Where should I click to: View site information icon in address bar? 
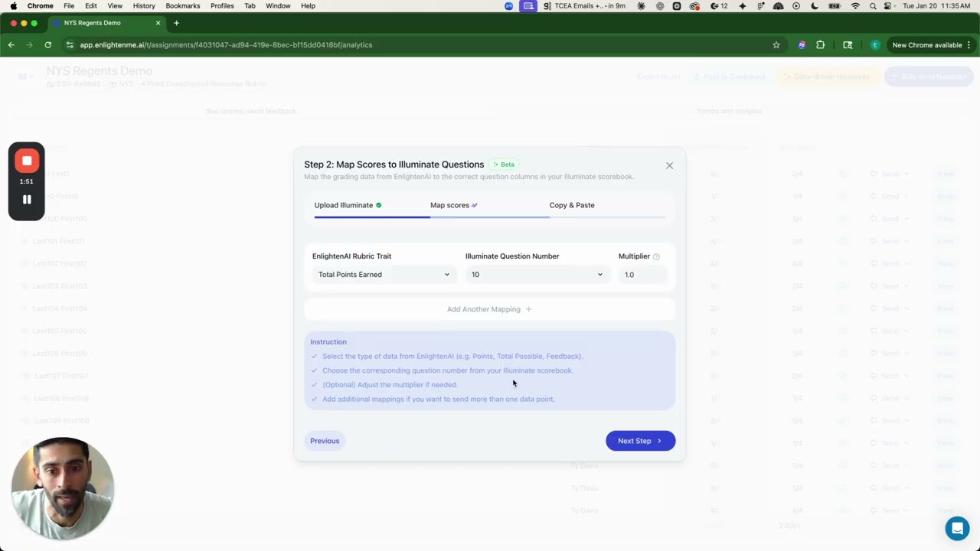(x=70, y=45)
